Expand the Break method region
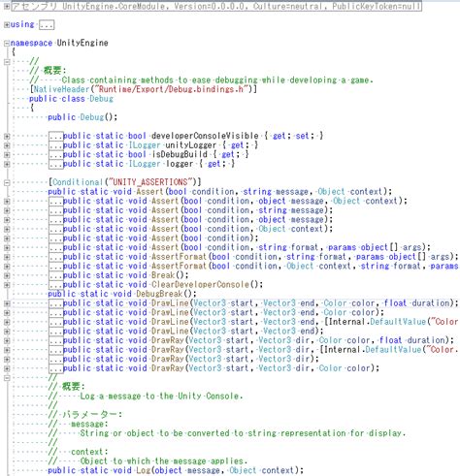Image resolution: width=460 pixels, height=476 pixels. [7, 275]
